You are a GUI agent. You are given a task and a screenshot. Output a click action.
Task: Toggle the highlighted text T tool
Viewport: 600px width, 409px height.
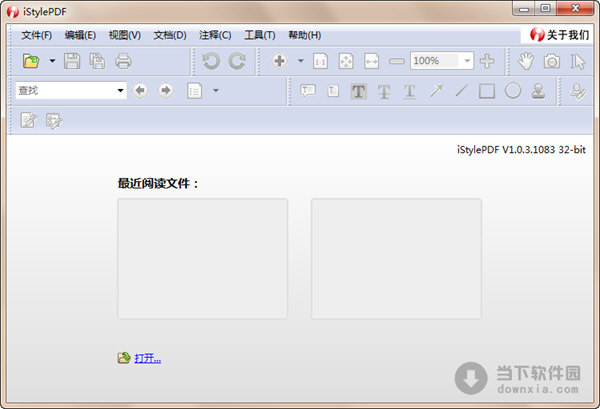tap(359, 91)
